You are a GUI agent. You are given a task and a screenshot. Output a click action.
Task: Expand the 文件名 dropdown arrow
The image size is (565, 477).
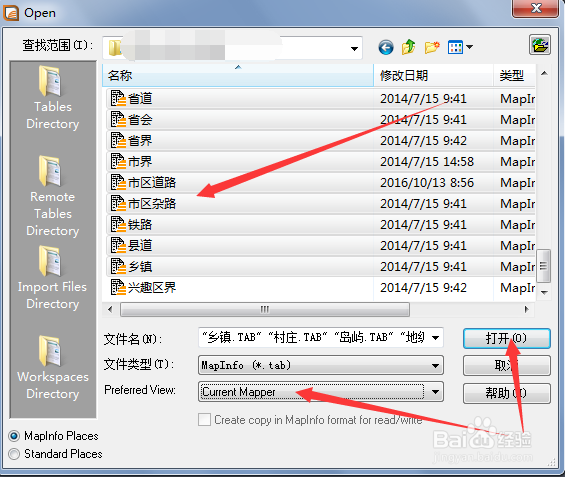pos(435,338)
